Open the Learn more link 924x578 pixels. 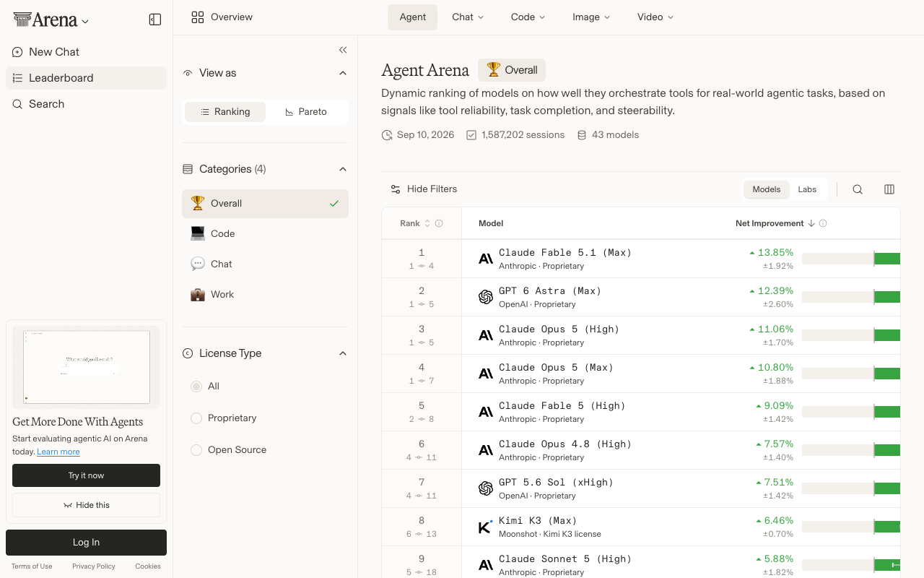[58, 452]
